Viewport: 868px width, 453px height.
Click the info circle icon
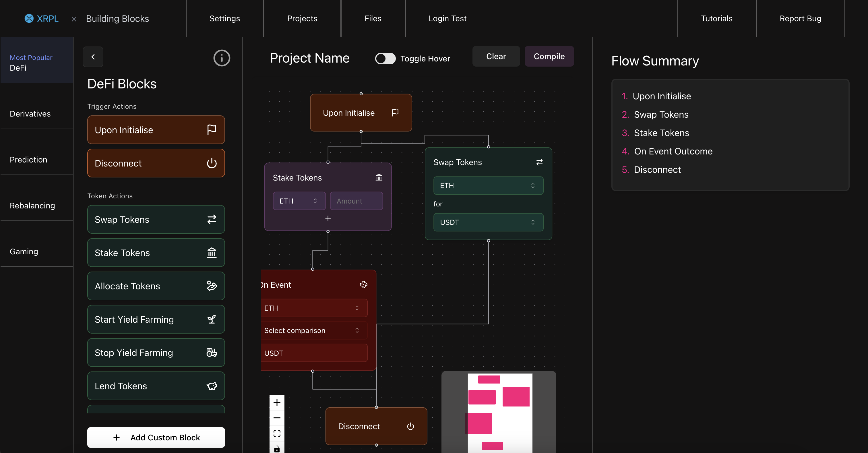[221, 58]
